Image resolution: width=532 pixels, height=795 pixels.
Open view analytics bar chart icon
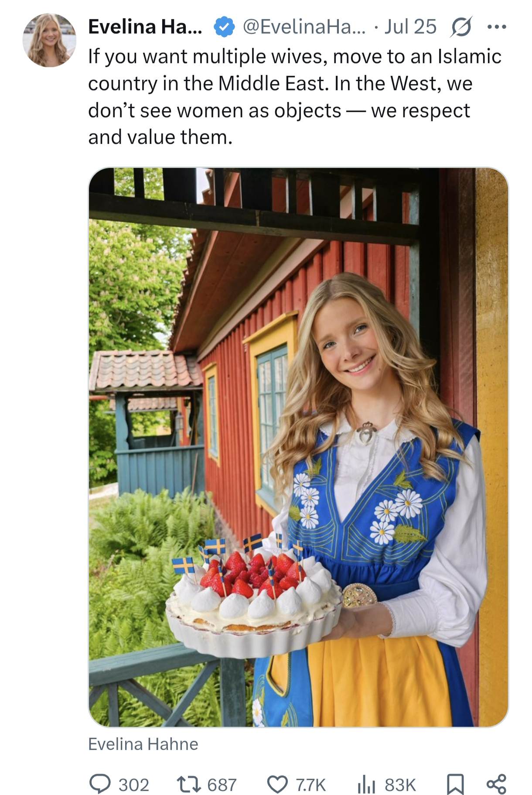pyautogui.click(x=366, y=785)
